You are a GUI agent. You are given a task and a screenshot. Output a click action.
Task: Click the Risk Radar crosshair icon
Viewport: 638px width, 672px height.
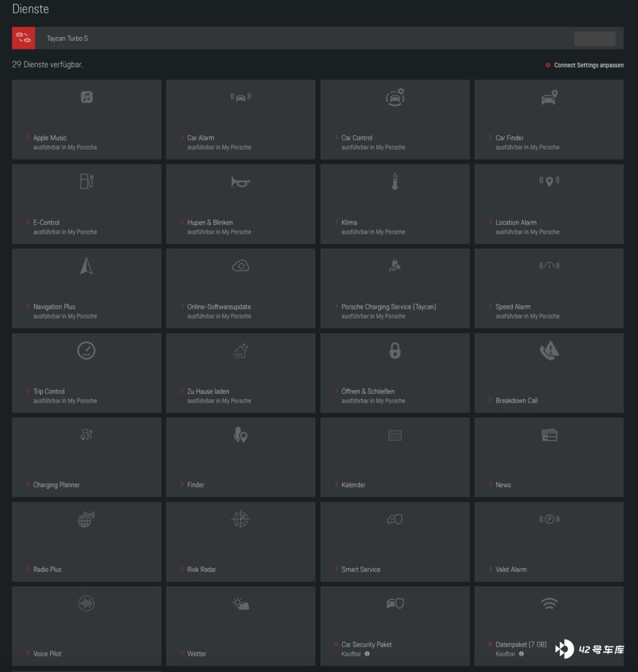tap(241, 519)
